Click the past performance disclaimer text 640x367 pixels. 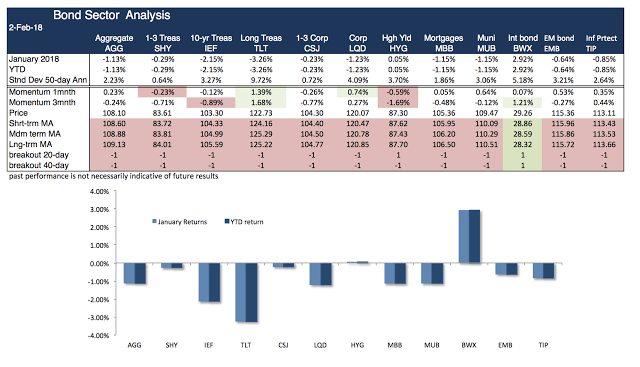coord(113,176)
